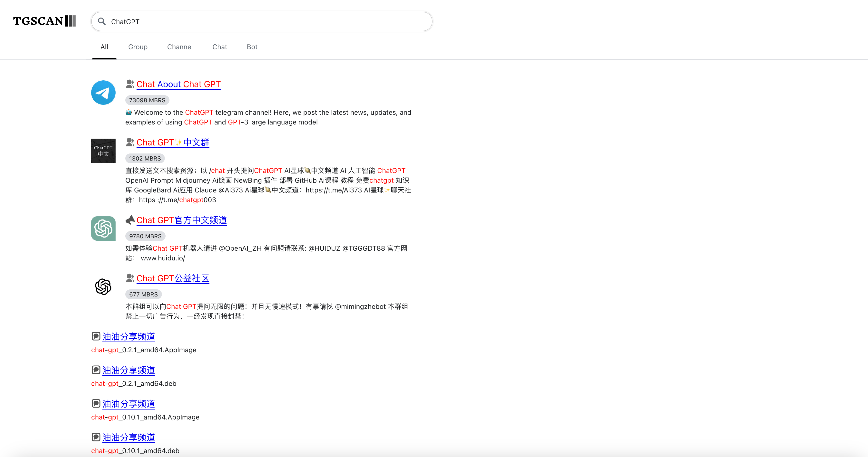Screen dimensions: 868x457
Task: Switch to the All tab
Action: [104, 47]
